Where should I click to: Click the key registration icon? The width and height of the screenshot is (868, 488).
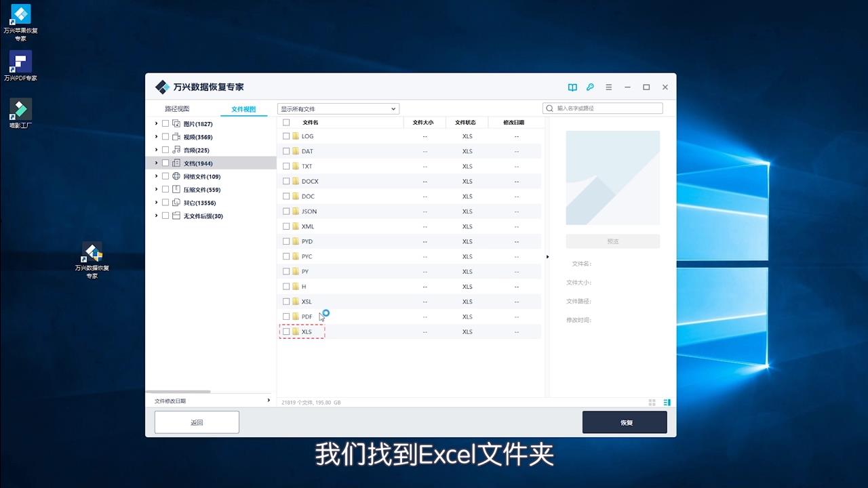point(590,87)
